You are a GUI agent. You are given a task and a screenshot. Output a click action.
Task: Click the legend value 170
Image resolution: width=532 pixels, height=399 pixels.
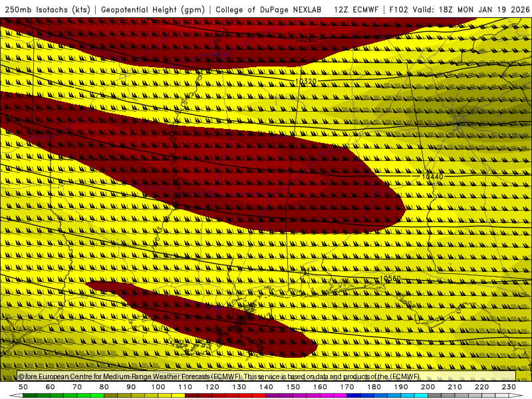tap(347, 387)
